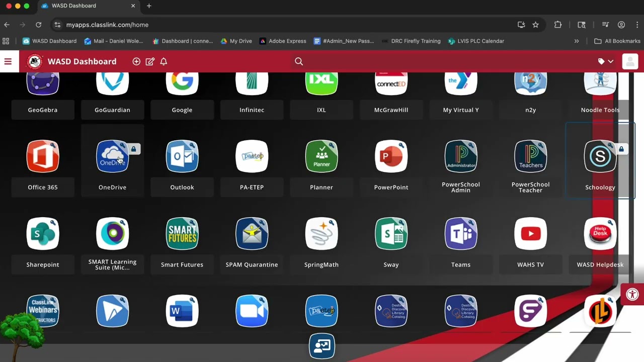Open the Dashboard | conne... bookmark
Viewport: 644px width, 362px height.
point(183,41)
